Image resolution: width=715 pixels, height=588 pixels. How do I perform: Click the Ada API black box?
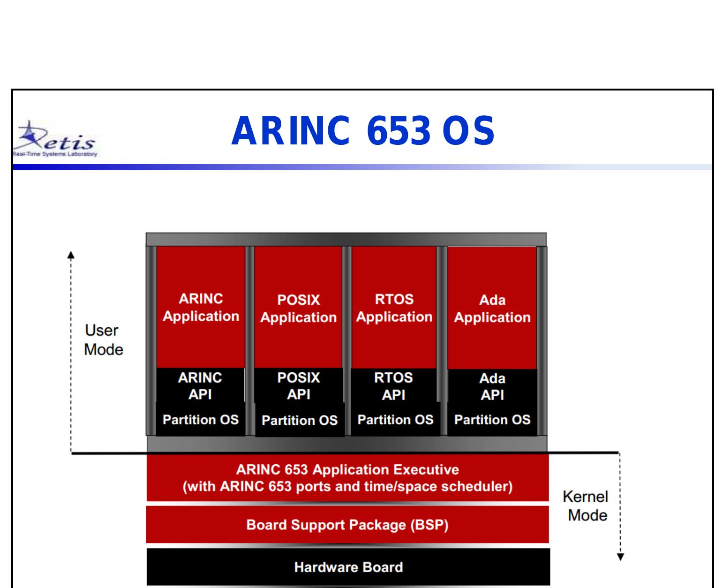point(492,384)
